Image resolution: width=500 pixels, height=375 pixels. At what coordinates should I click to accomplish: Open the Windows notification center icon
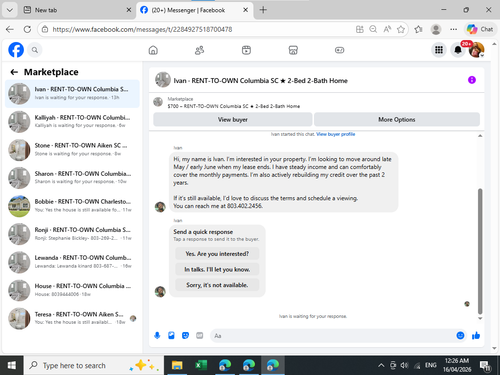(485, 366)
